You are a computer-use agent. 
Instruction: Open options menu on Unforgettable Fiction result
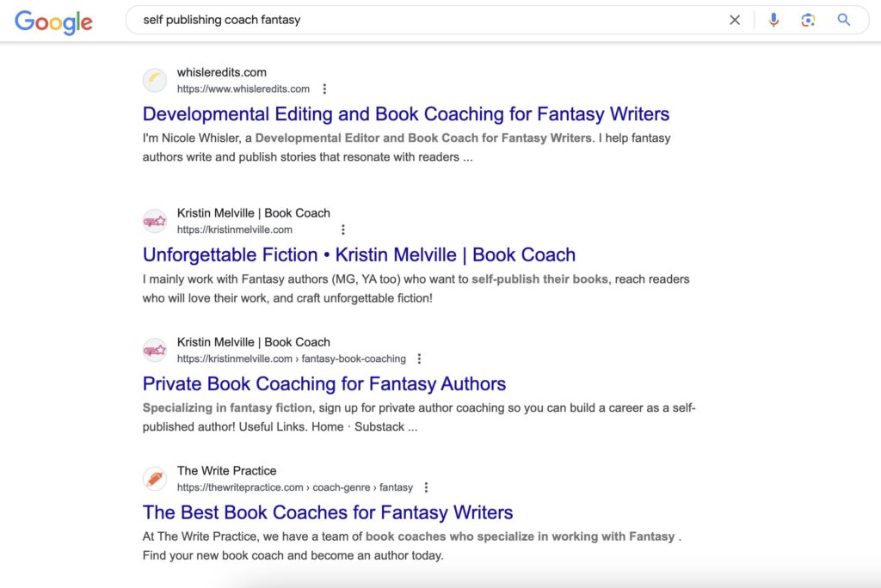pos(343,229)
